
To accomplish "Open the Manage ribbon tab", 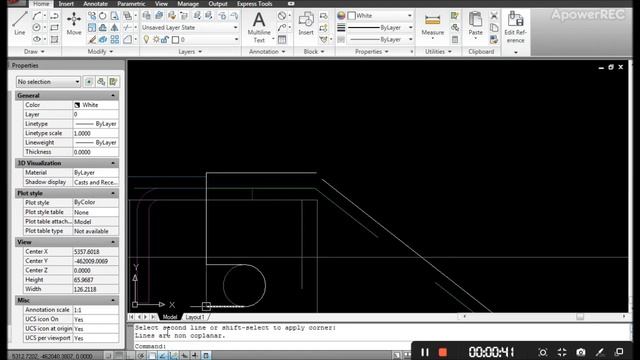I will coord(188,4).
